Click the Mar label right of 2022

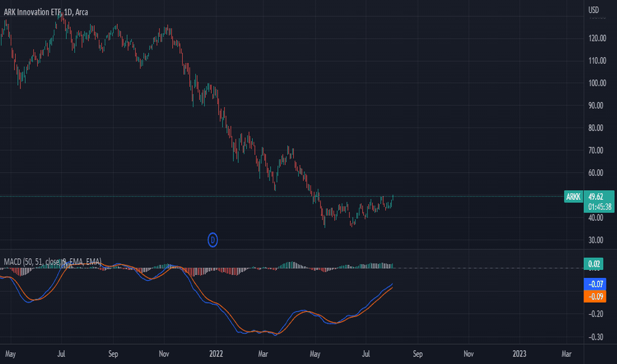pyautogui.click(x=263, y=354)
